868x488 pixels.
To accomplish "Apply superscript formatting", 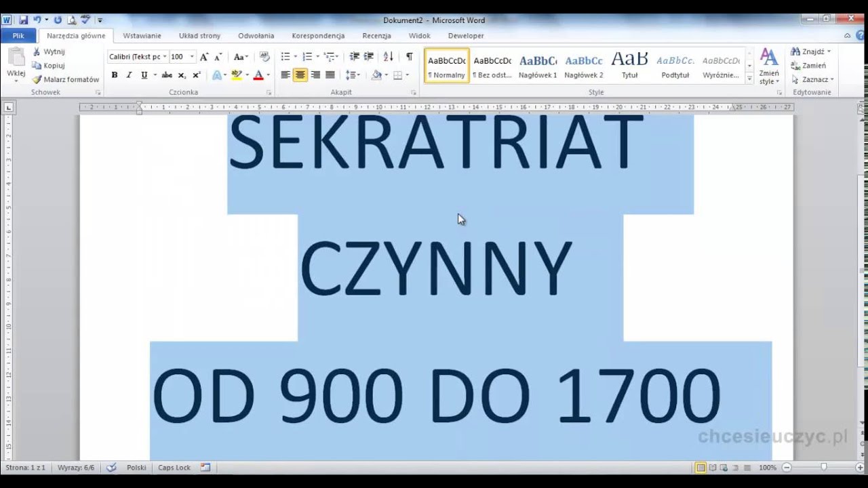I will point(197,75).
